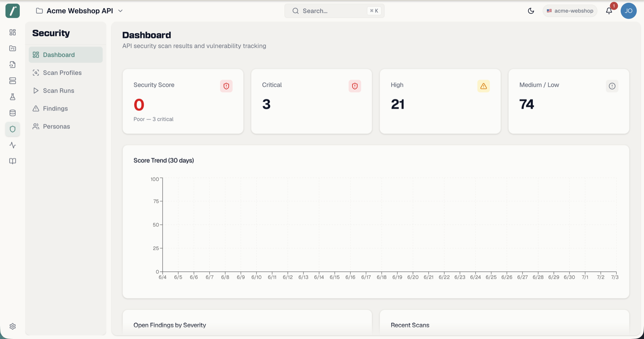Open the notifications bell

pyautogui.click(x=609, y=11)
